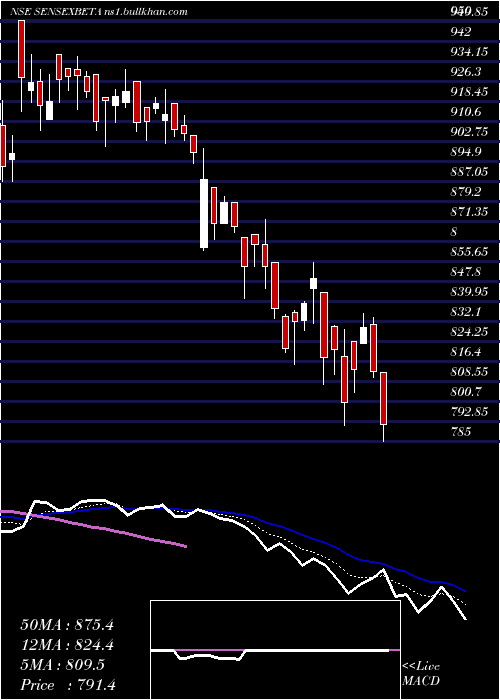Viewport: 500px width, 700px height.
Task: Click the pink 50MA trend line
Action: (94, 528)
